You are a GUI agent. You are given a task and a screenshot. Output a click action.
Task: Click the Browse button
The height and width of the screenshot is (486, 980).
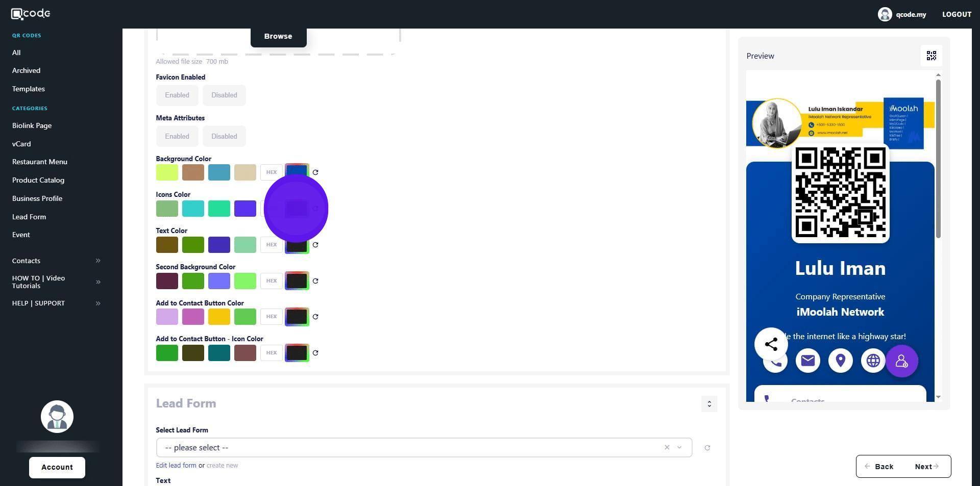(x=278, y=37)
